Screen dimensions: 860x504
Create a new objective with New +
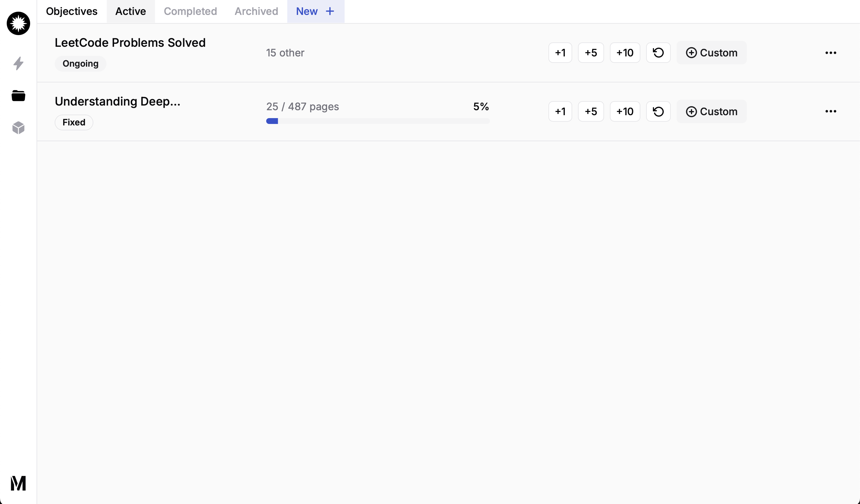click(315, 11)
